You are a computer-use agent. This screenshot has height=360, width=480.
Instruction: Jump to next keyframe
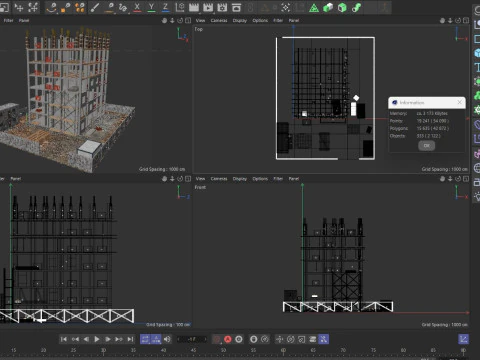coord(119,339)
